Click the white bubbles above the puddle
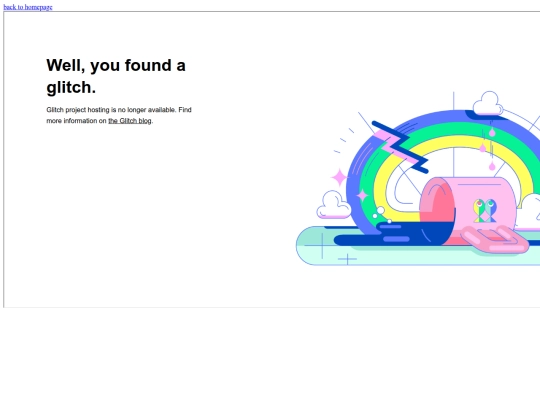The image size is (540, 405). click(x=380, y=214)
